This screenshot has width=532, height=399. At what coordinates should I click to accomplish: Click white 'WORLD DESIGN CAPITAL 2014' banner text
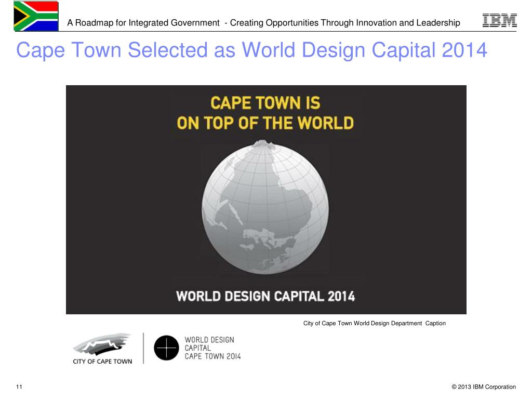[265, 296]
